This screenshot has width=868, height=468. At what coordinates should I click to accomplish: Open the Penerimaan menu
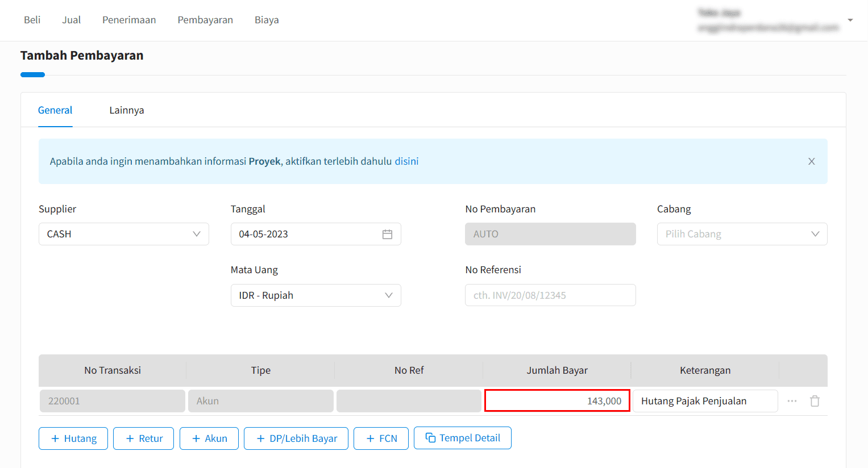[129, 20]
